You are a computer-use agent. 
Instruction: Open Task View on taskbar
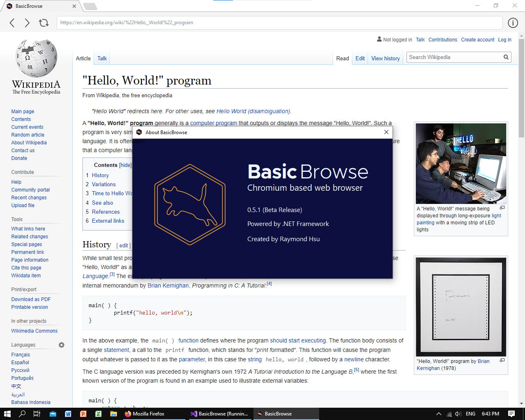[x=37, y=414]
